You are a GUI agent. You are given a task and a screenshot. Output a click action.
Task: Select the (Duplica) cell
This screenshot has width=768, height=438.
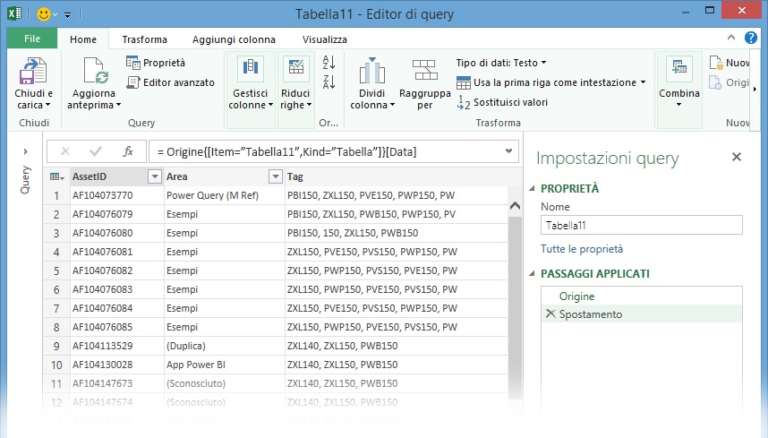223,346
